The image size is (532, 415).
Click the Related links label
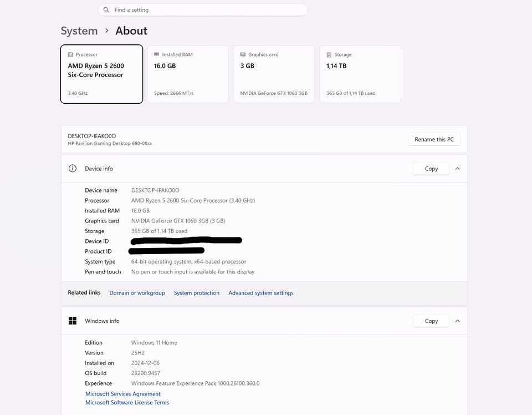pyautogui.click(x=84, y=292)
